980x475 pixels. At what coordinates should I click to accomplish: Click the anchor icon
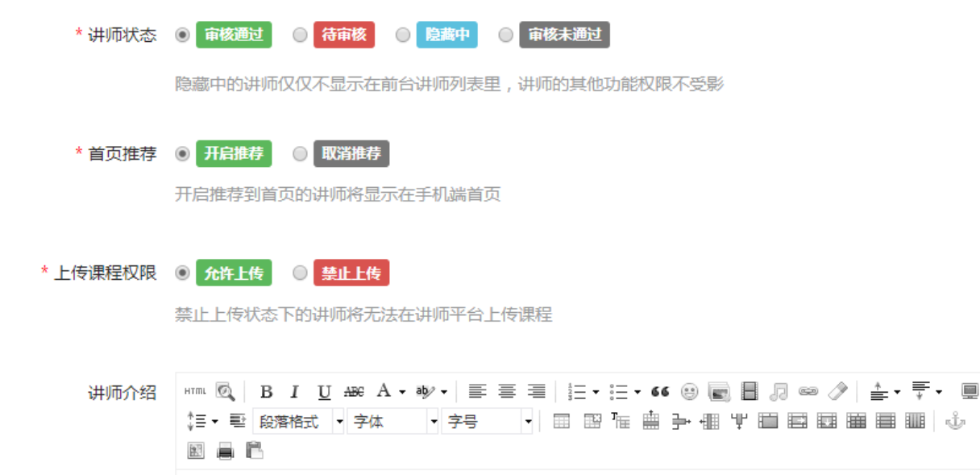pos(955,421)
